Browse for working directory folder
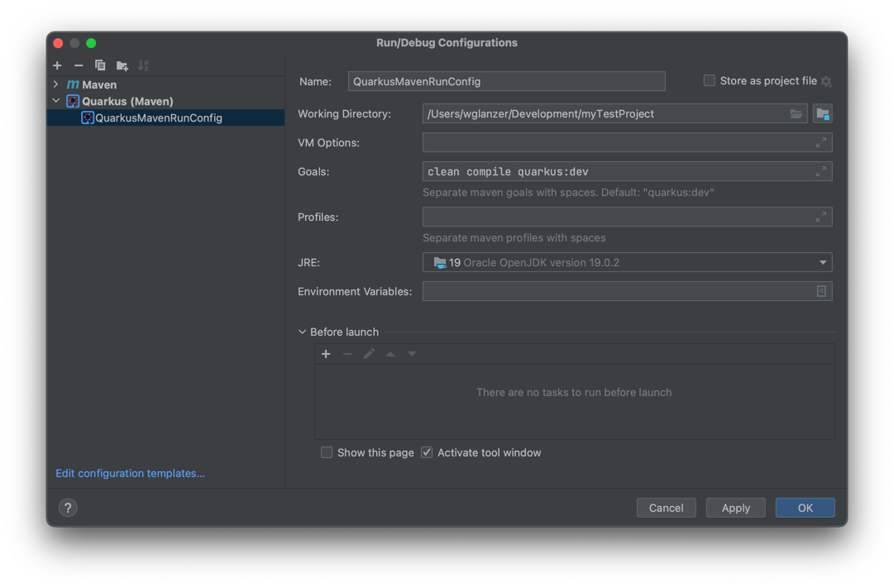 (796, 113)
